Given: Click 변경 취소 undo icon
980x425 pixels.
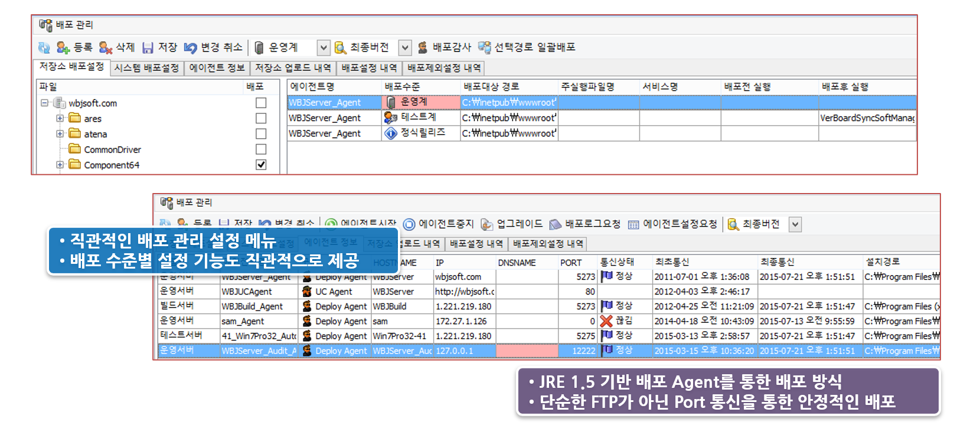Looking at the screenshot, I should [x=190, y=48].
